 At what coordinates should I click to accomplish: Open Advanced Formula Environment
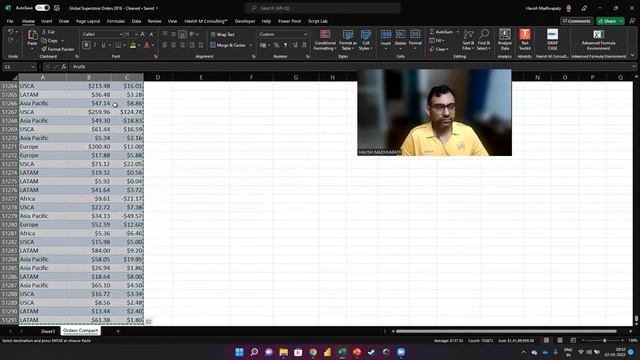click(x=598, y=40)
